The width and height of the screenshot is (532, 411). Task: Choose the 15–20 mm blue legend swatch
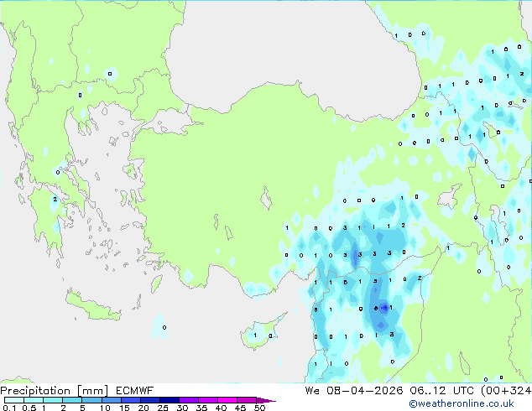click(x=130, y=400)
